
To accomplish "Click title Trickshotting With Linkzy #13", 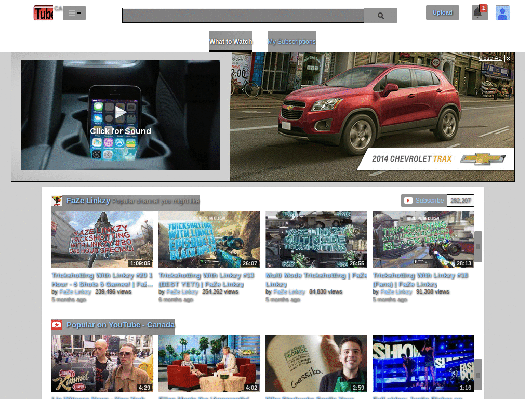I will (206, 280).
